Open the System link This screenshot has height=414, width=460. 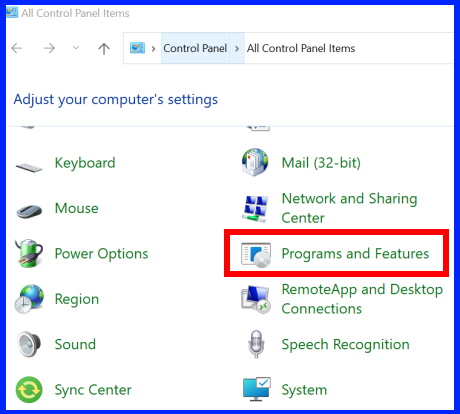[x=304, y=390]
